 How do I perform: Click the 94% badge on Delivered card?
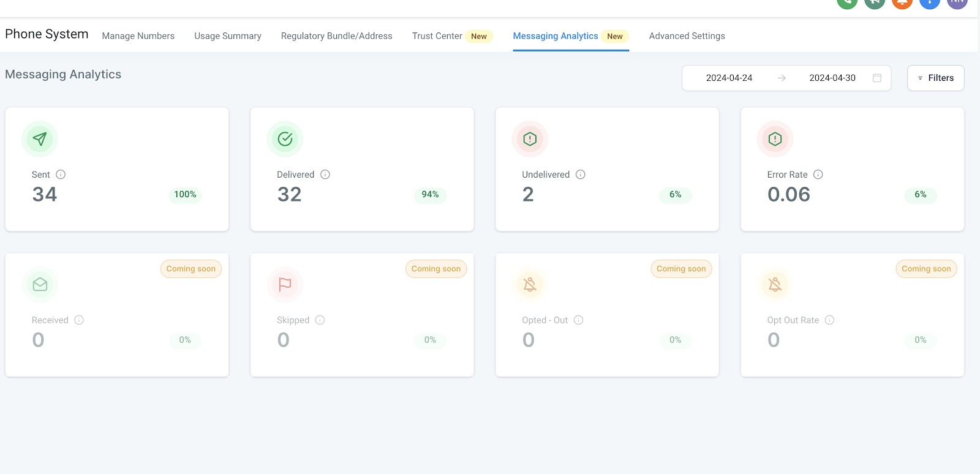tap(431, 195)
